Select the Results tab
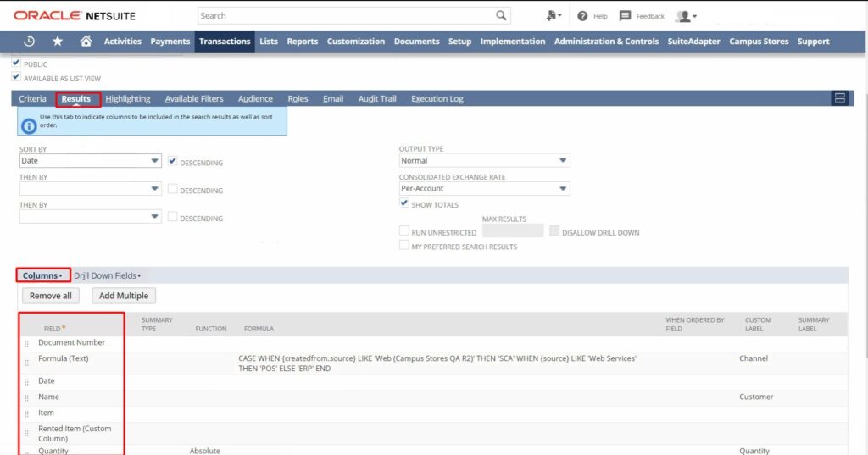 tap(75, 98)
